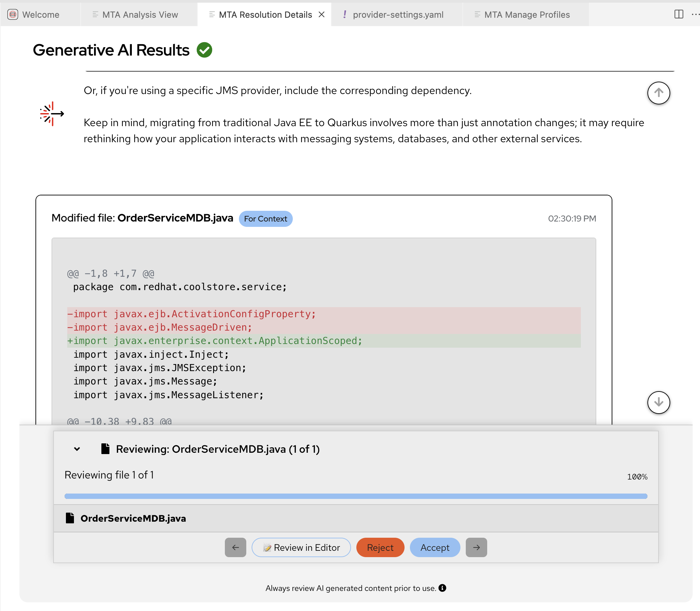The width and height of the screenshot is (700, 611).
Task: Open the Welcome tab
Action: (40, 15)
